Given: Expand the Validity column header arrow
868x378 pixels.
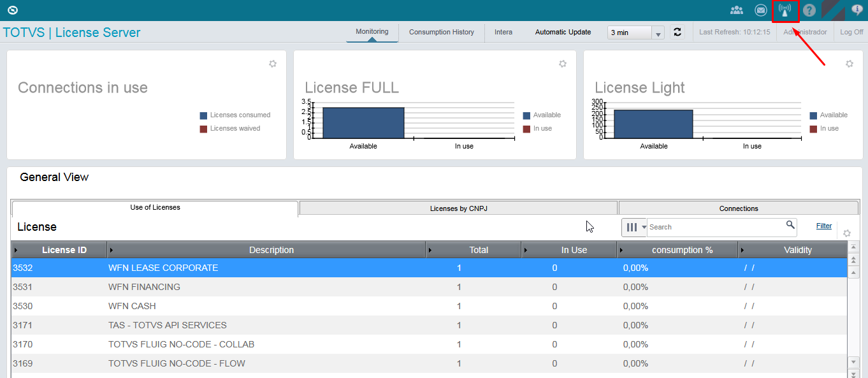Looking at the screenshot, I should [x=742, y=250].
